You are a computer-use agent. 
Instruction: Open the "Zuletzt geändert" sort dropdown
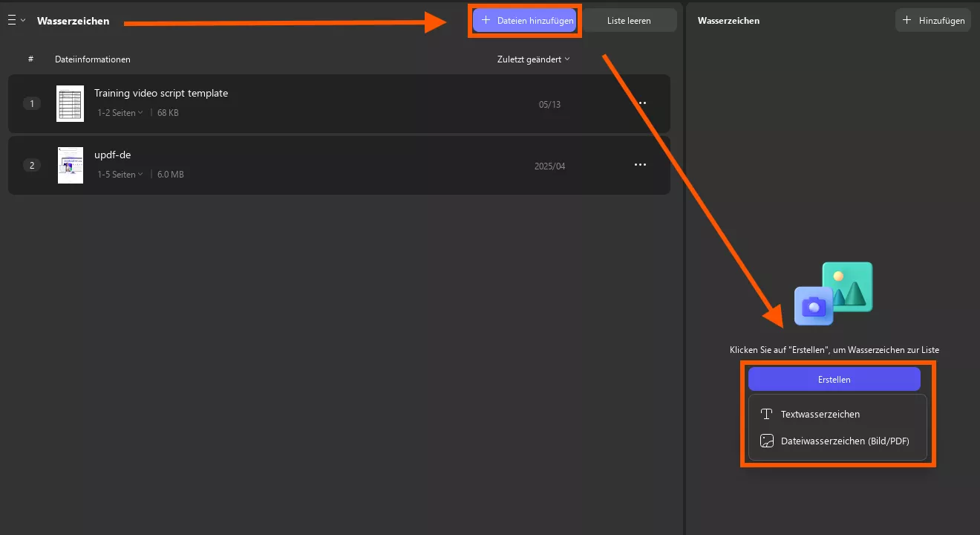[533, 59]
